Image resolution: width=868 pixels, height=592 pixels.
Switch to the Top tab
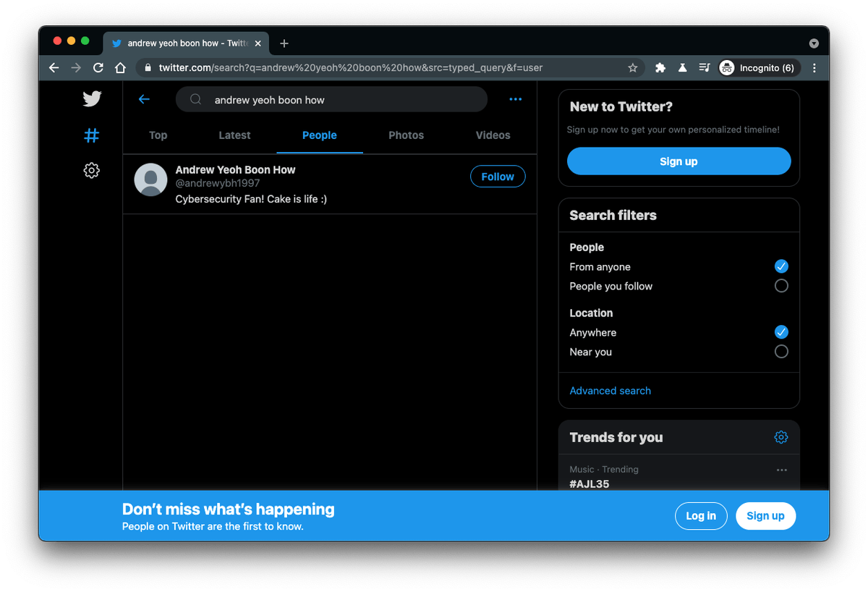(158, 135)
